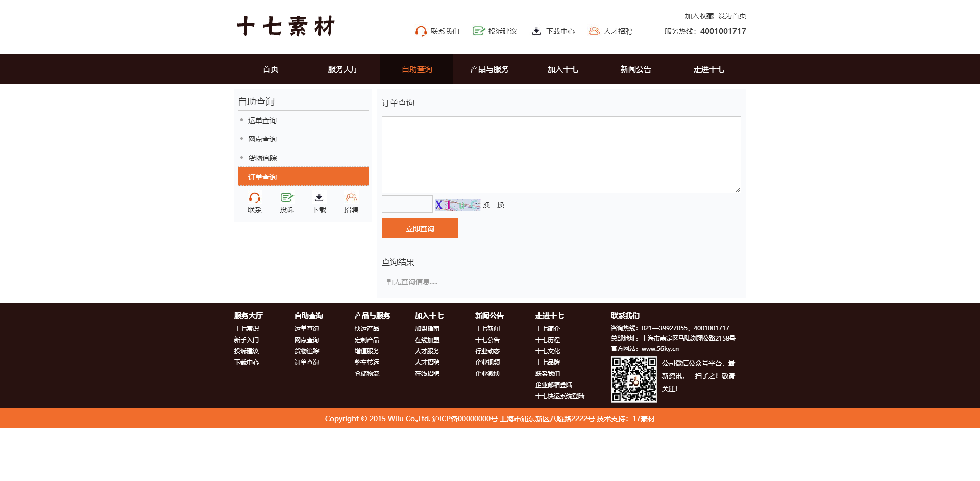This screenshot has height=481, width=980.
Task: Select 运单查询 in the left sidebar
Action: (x=262, y=121)
